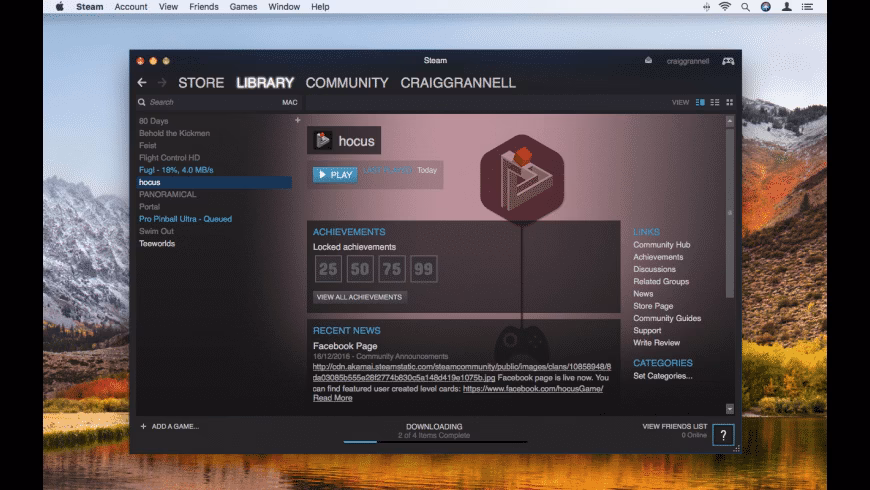This screenshot has height=490, width=870.
Task: Switch to list view icon
Action: coord(715,102)
